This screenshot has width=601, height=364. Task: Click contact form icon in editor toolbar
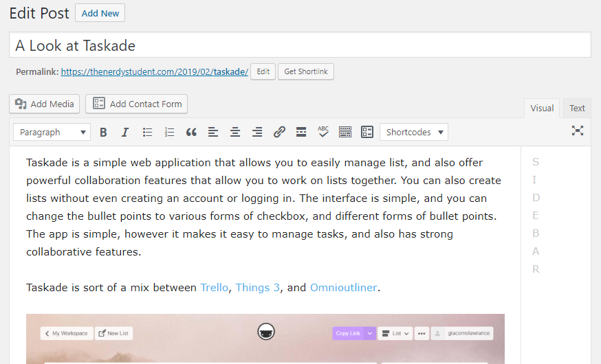tap(367, 132)
